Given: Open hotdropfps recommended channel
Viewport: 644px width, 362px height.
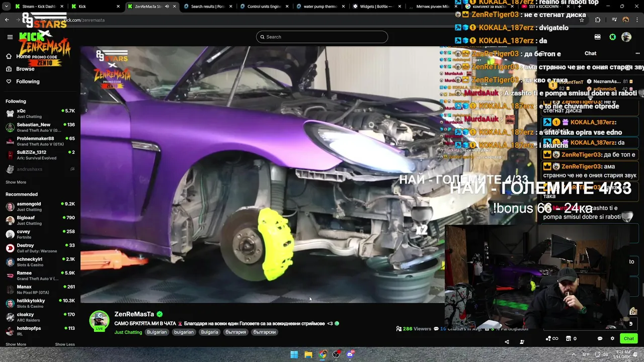Looking at the screenshot, I should 40,331.
